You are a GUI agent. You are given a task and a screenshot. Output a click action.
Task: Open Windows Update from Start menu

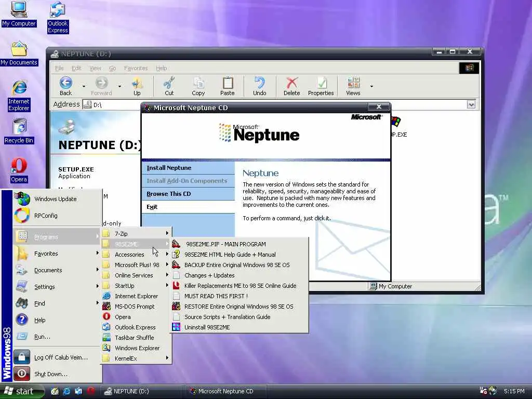point(57,199)
